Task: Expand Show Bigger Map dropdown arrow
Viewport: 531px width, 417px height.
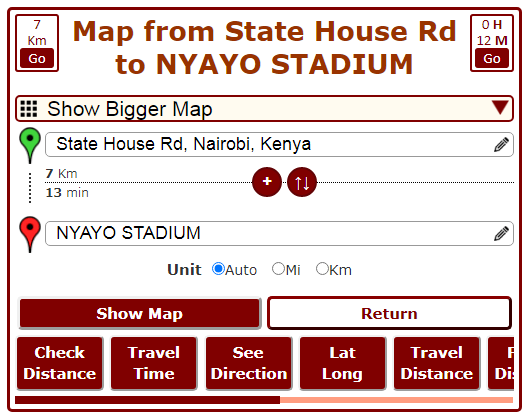Action: pyautogui.click(x=500, y=108)
